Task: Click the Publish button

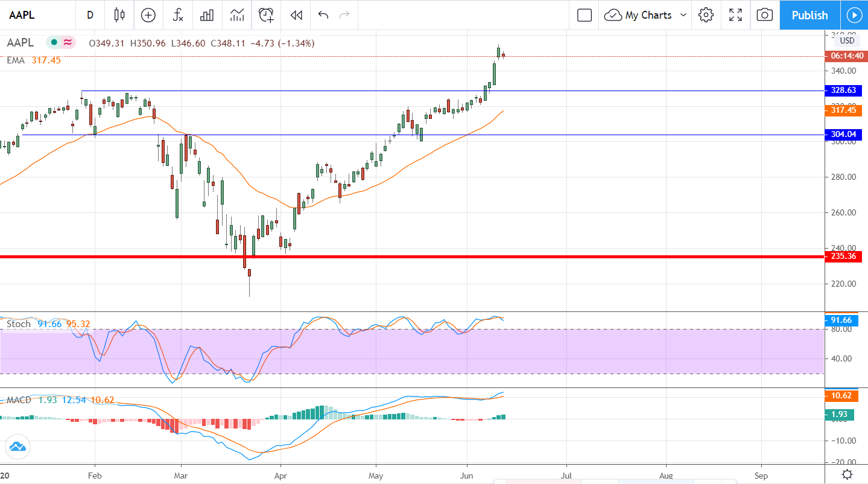Action: (x=809, y=15)
